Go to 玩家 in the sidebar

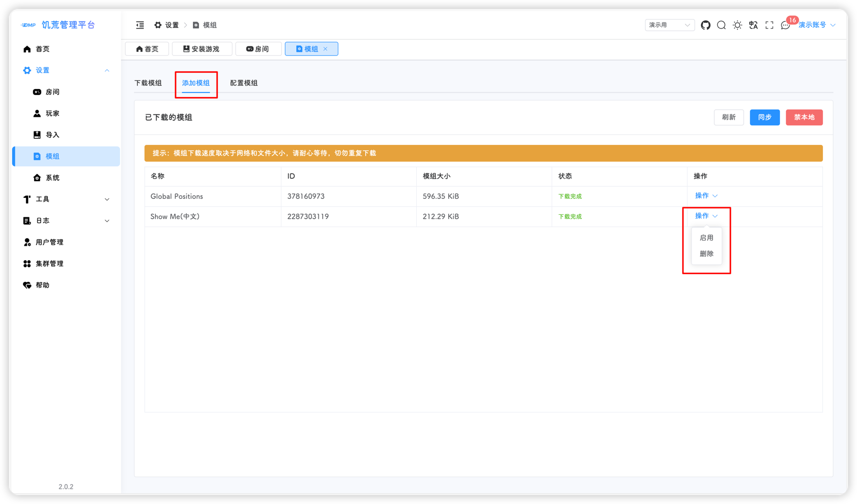pyautogui.click(x=52, y=113)
